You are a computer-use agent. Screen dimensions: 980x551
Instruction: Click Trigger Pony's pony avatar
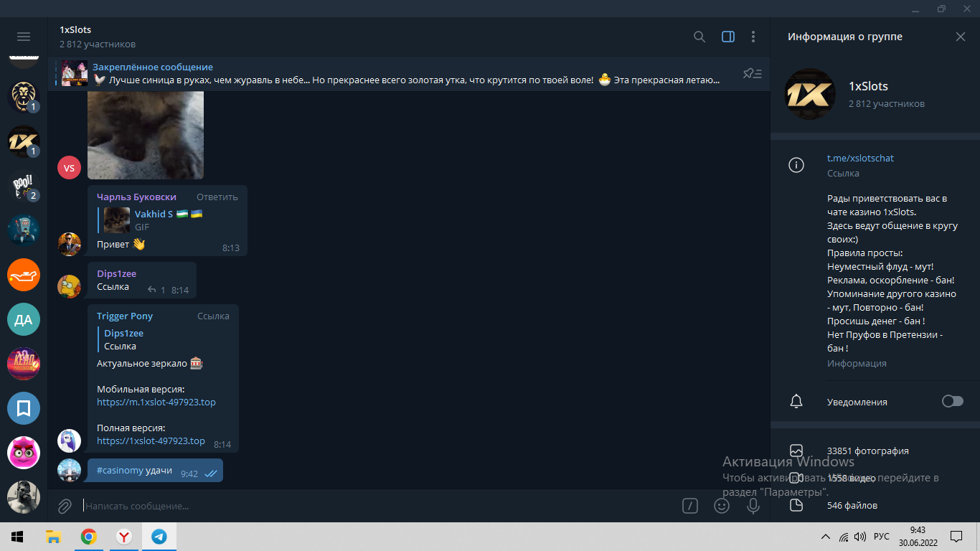(x=69, y=441)
